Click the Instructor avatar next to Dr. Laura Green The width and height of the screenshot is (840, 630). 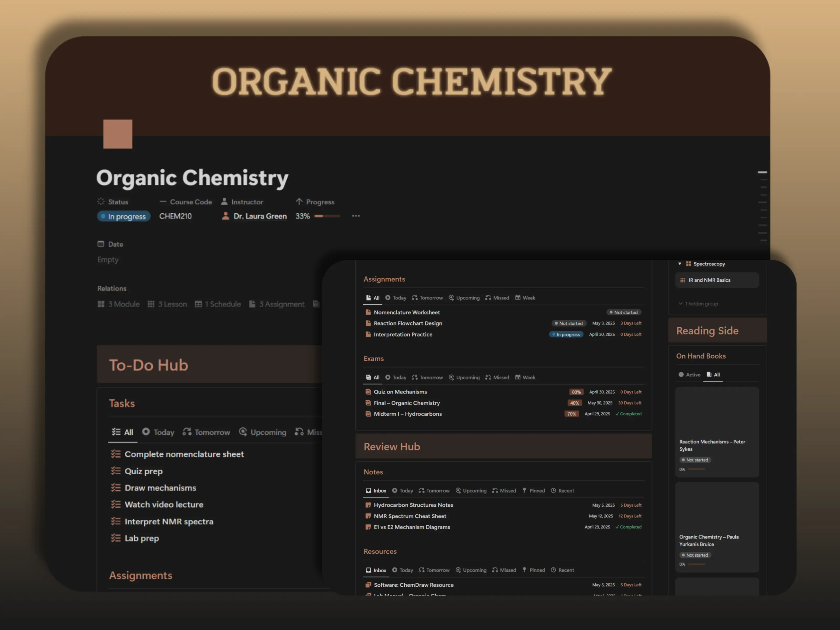[225, 216]
